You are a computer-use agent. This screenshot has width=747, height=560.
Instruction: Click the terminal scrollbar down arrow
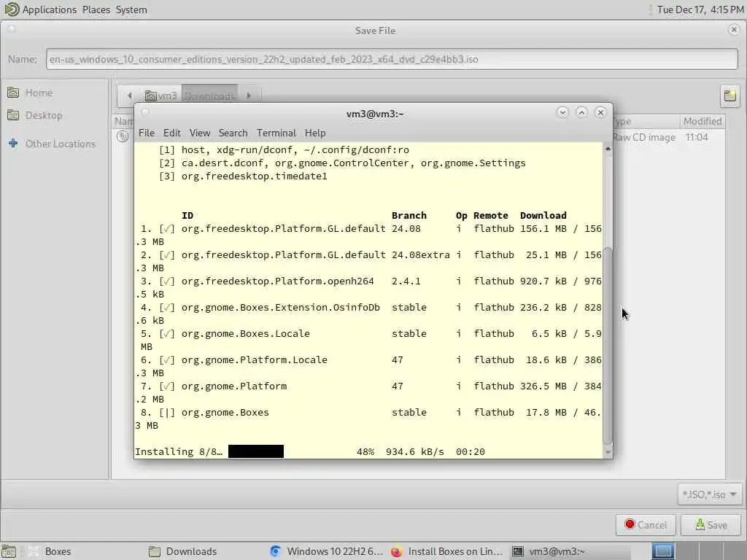pos(608,452)
